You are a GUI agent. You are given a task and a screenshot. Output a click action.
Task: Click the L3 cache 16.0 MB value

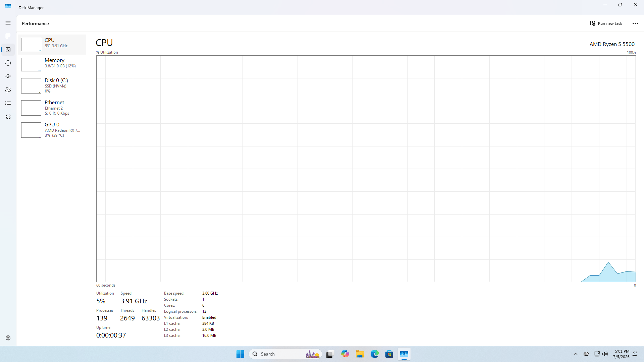[x=209, y=336]
